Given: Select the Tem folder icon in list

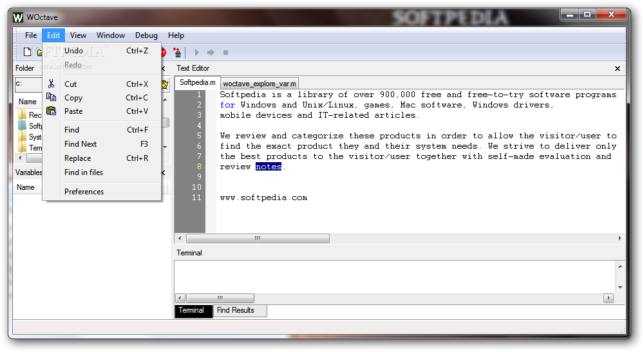Looking at the screenshot, I should pos(22,148).
